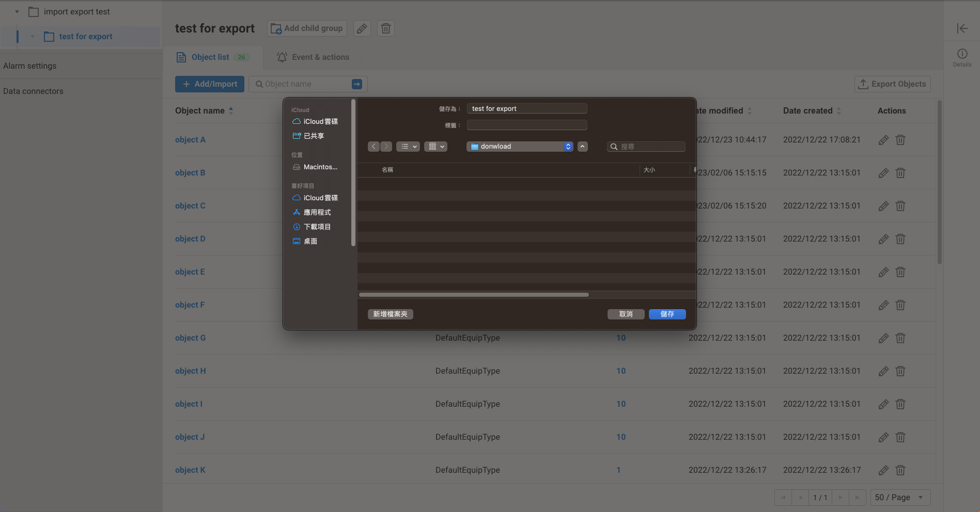Click the search arrow beside Object name field
This screenshot has height=512, width=980.
point(356,84)
